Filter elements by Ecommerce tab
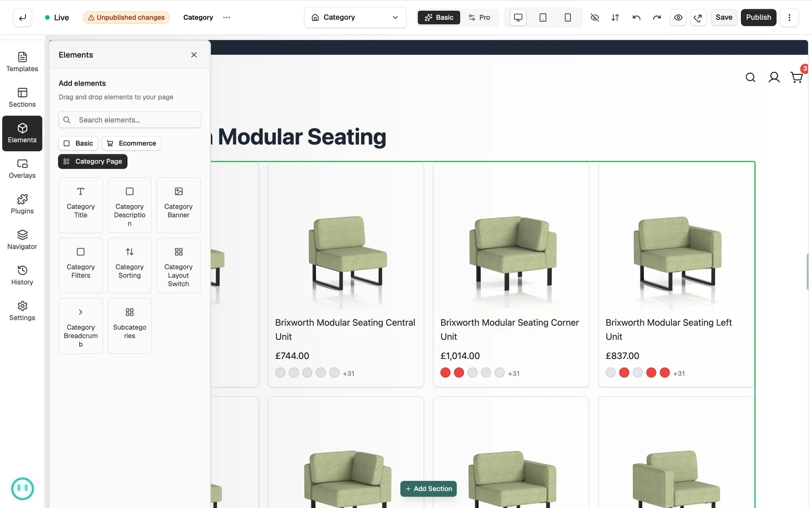This screenshot has width=812, height=508. click(x=131, y=143)
